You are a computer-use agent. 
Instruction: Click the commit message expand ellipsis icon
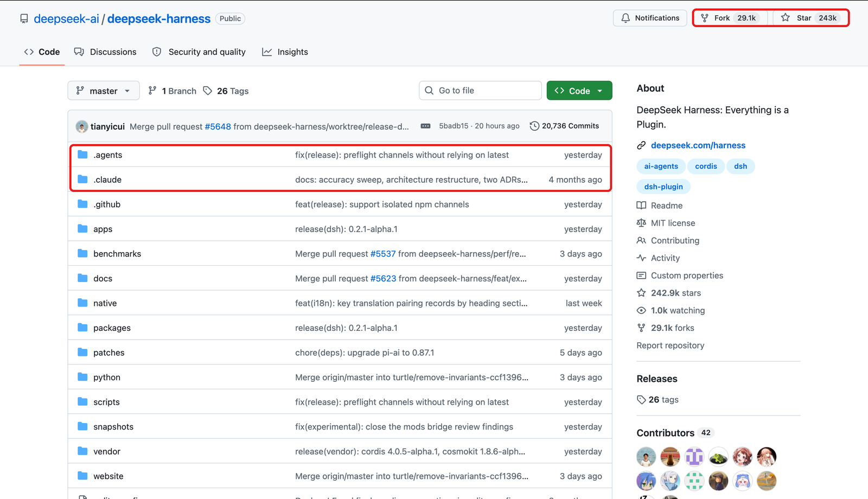coord(425,126)
